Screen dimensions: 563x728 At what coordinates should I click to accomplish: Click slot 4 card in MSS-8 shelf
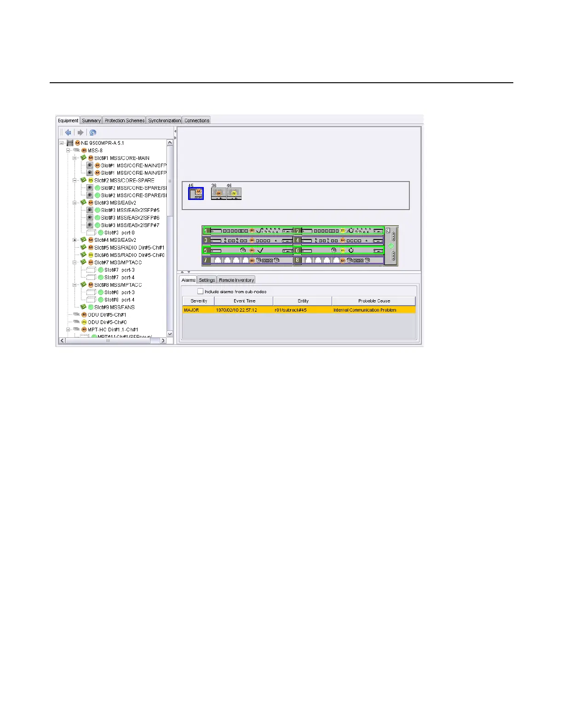(339, 240)
